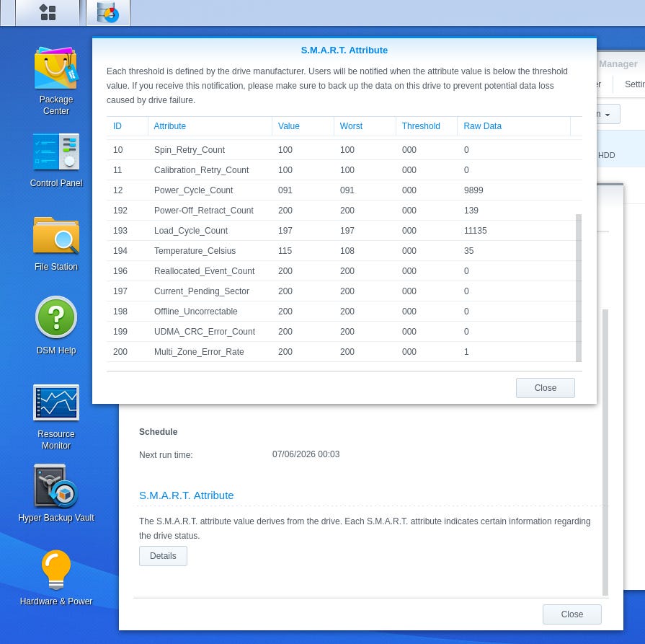Click raw data value 11135
Image resolution: width=645 pixels, height=644 pixels.
point(475,231)
